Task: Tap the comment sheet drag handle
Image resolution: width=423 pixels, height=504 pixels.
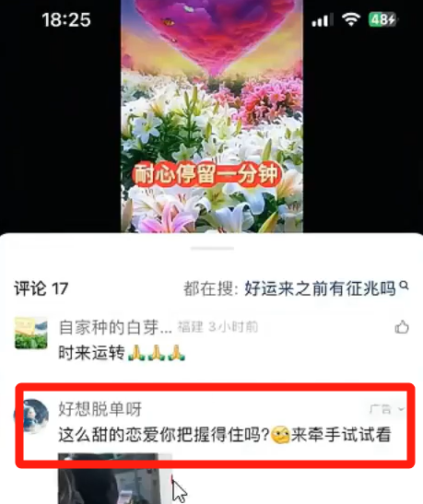Action: (212, 248)
